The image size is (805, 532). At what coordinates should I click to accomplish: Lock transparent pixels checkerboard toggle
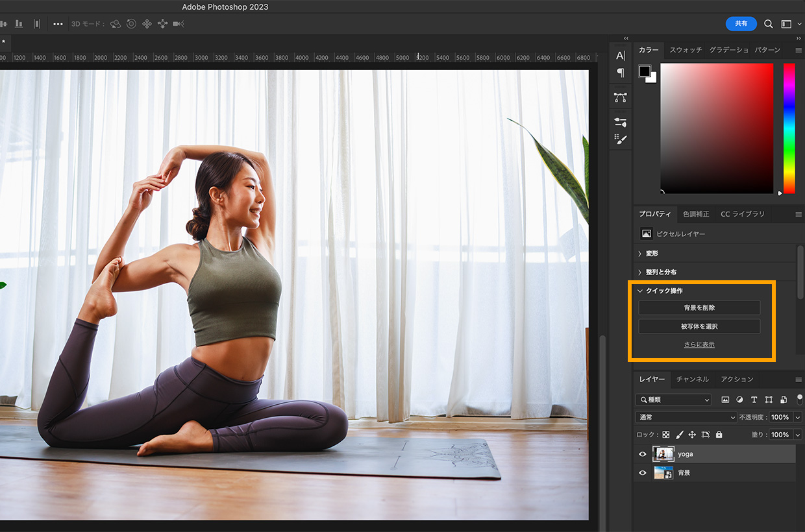pos(666,435)
